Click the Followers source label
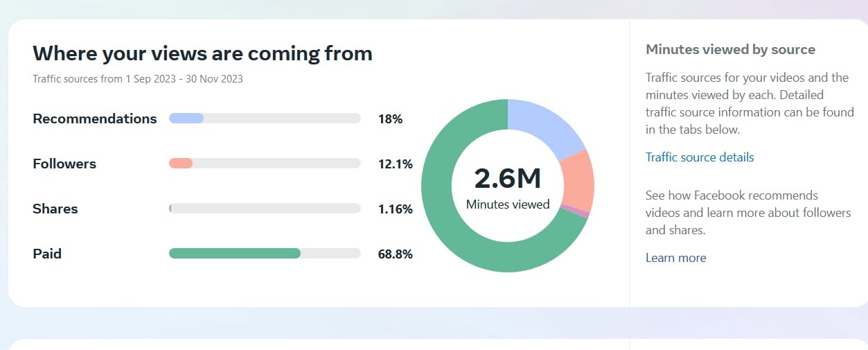This screenshot has height=350, width=868. pos(64,164)
